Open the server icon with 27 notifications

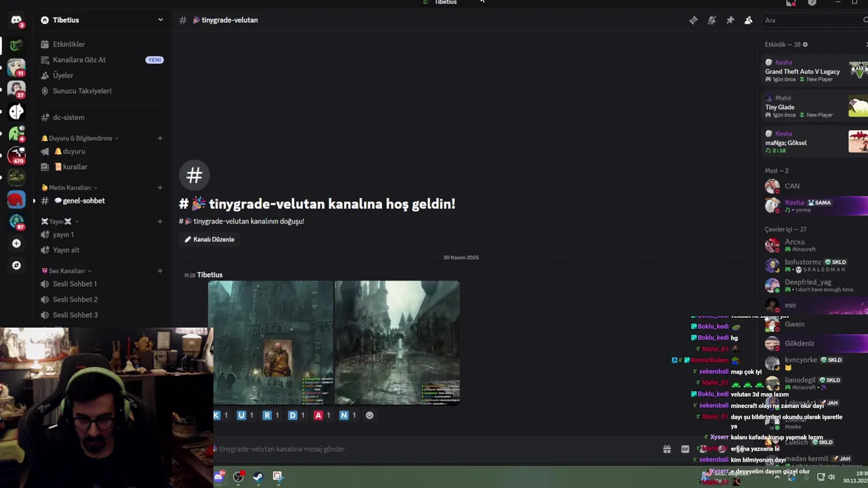[x=16, y=89]
